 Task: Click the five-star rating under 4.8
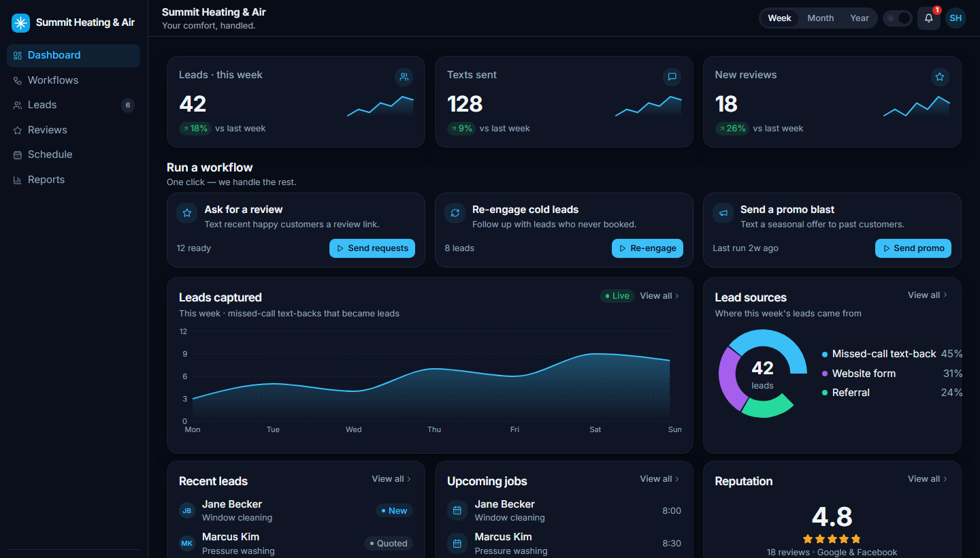832,539
